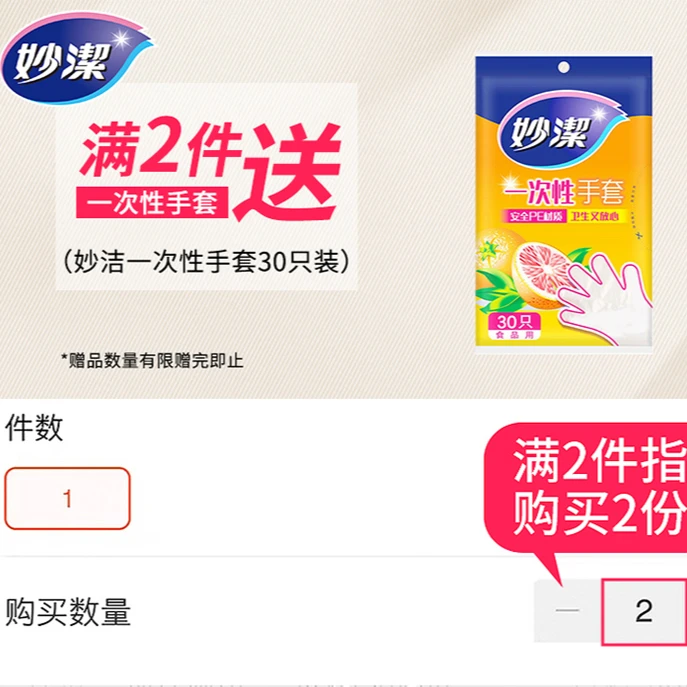Click the large red 送 character
The image size is (687, 687).
[x=288, y=172]
